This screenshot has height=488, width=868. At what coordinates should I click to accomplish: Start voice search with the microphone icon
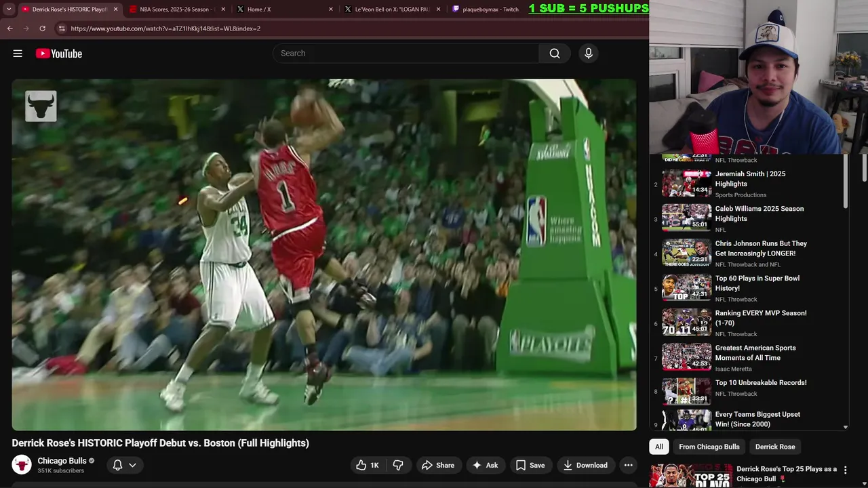coord(589,54)
